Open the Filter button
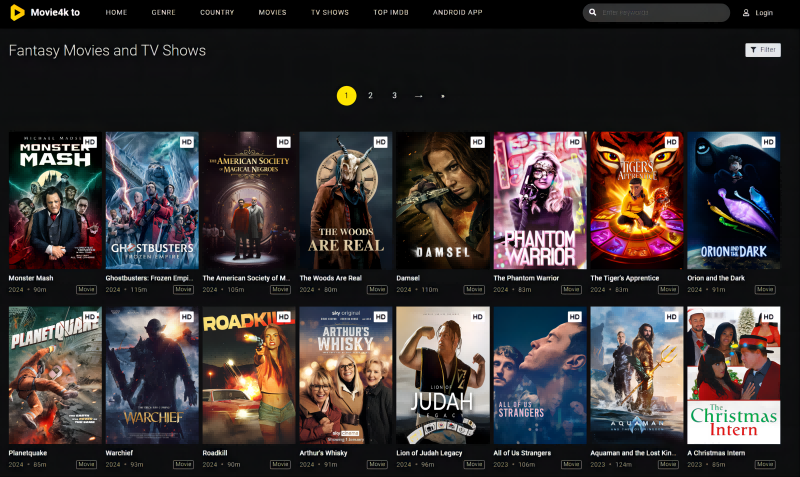 [763, 49]
